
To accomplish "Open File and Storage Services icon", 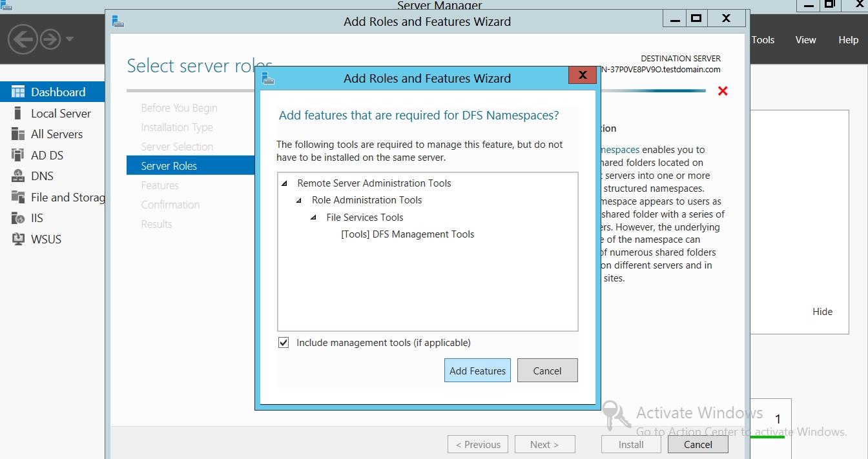I will pos(18,197).
